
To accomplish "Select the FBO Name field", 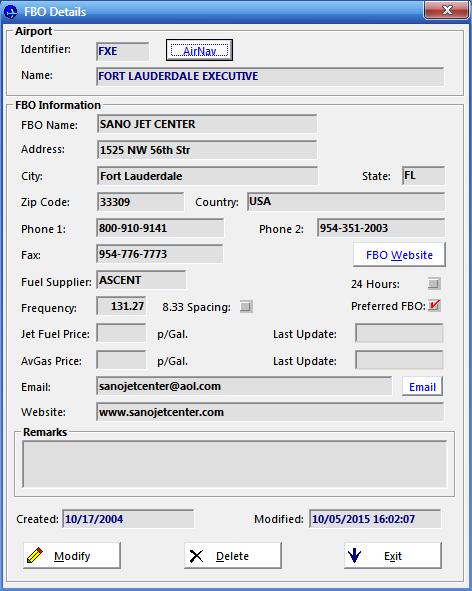I will pos(207,124).
